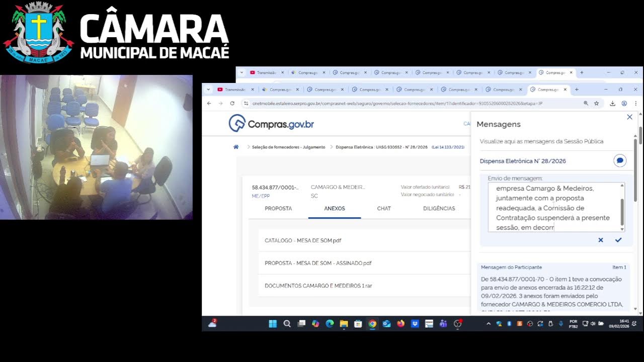This screenshot has height=362, width=644.
Task: Open the CHAT tab
Action: (x=384, y=209)
